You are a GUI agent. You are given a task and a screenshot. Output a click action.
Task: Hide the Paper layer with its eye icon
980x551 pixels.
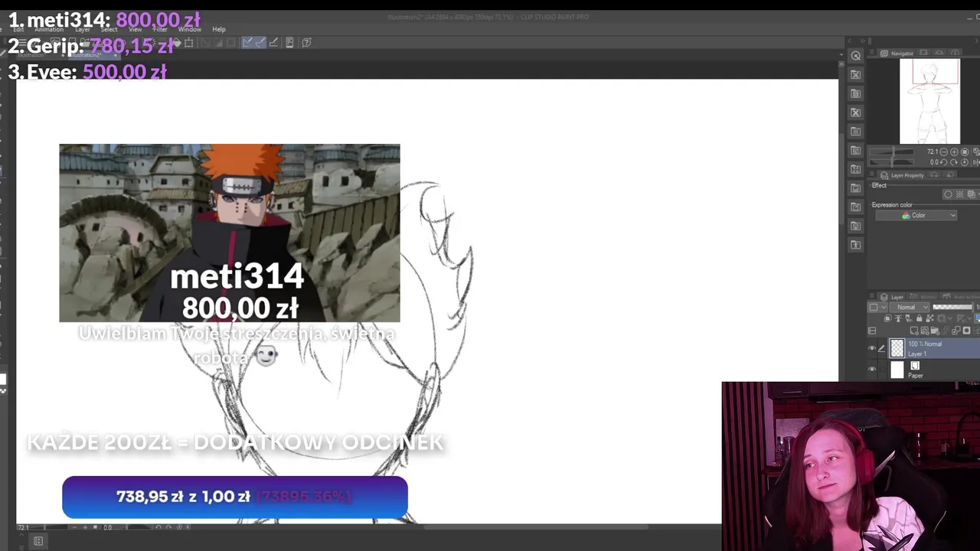point(872,369)
